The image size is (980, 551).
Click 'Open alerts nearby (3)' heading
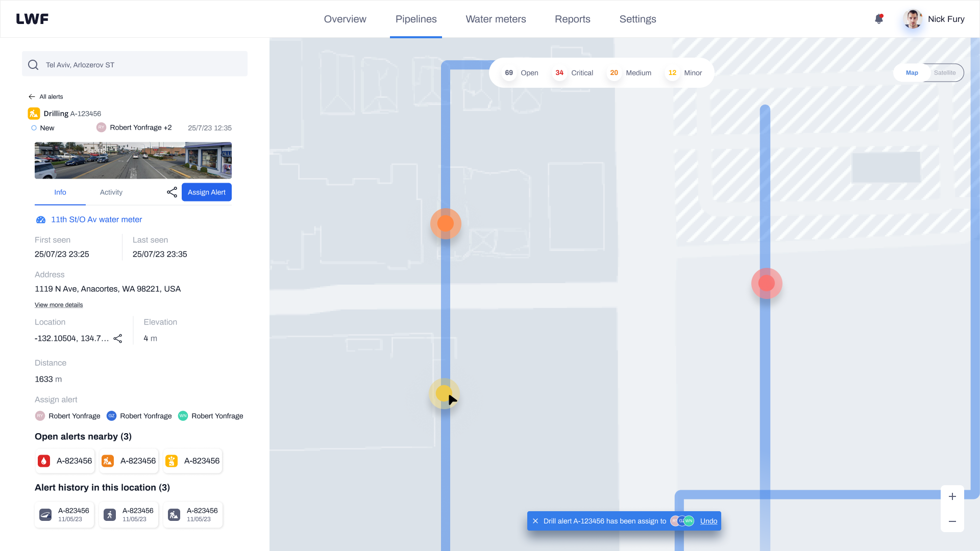point(83,437)
